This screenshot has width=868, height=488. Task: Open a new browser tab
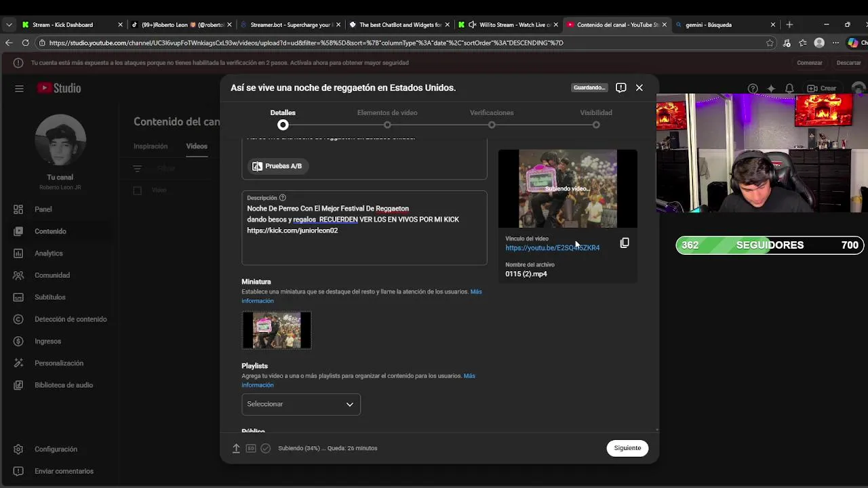tap(789, 24)
